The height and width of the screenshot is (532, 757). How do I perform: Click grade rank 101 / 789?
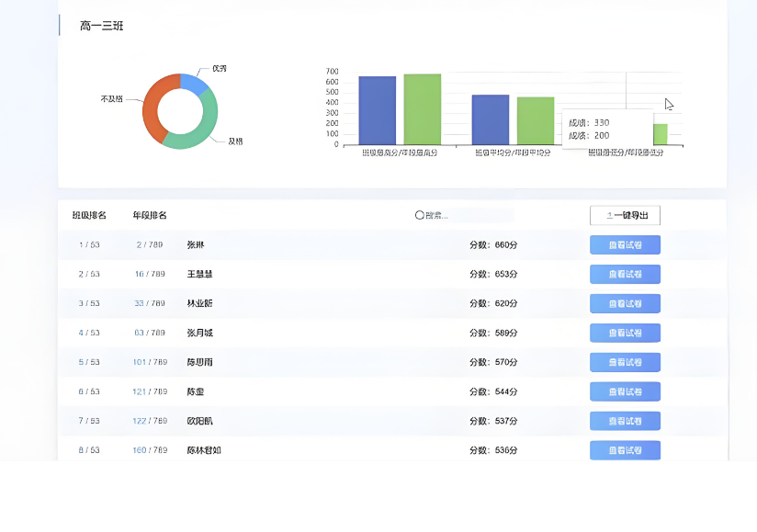[150, 362]
